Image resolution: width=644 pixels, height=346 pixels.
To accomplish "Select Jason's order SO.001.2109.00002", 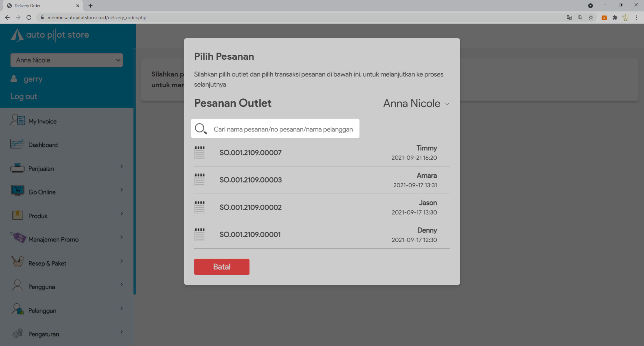I will pyautogui.click(x=250, y=207).
